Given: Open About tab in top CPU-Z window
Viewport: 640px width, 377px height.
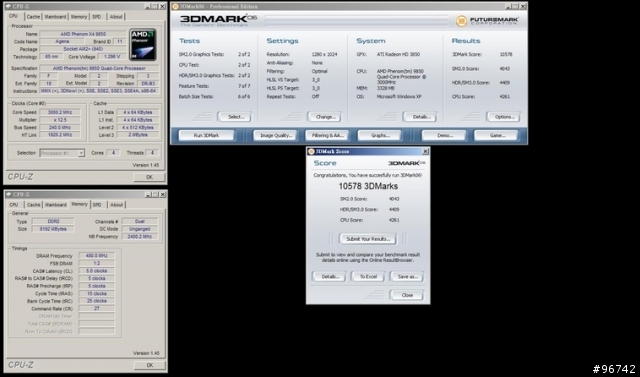Looking at the screenshot, I should click(x=116, y=17).
